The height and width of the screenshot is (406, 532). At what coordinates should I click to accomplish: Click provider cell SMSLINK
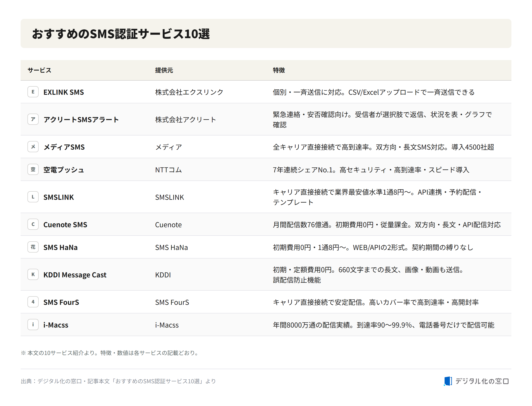click(169, 197)
